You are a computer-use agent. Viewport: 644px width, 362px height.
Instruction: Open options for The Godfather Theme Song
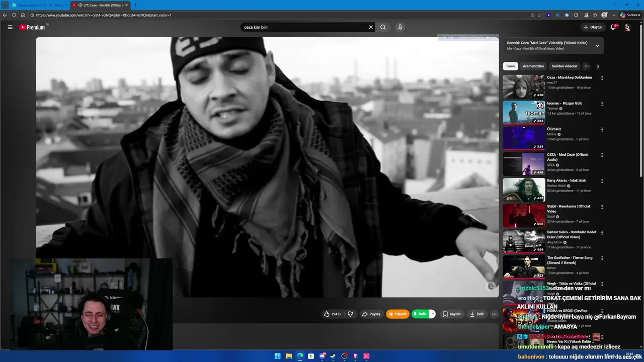pyautogui.click(x=602, y=258)
